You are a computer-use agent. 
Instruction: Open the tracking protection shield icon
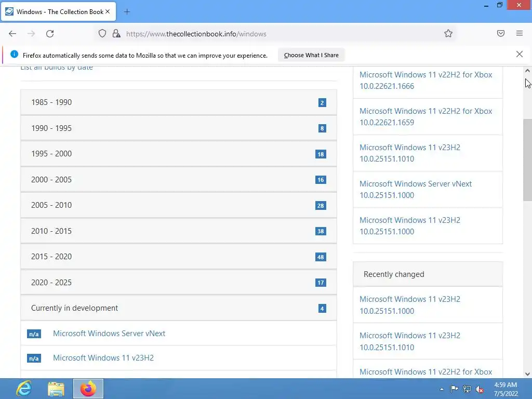tap(102, 33)
